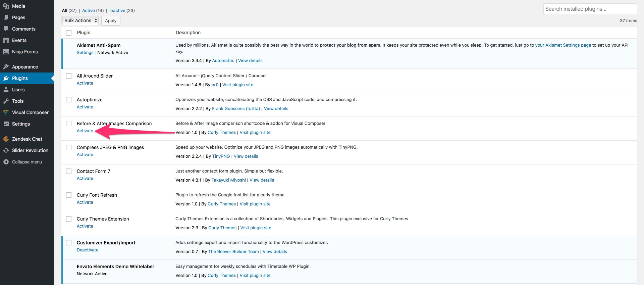Open the Pages menu
Screen dimensions: 644x285
coord(27,17)
